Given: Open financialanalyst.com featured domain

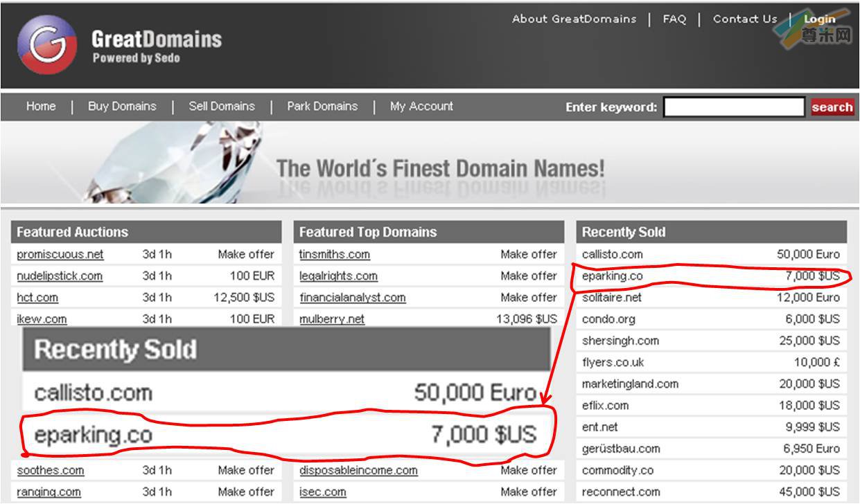Looking at the screenshot, I should coord(353,298).
